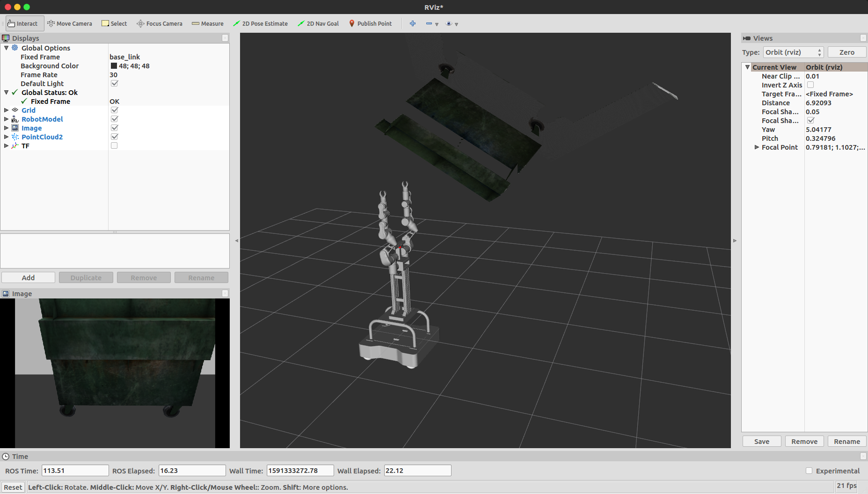Toggle the Default Light checkbox
The image size is (868, 494).
tap(115, 83)
